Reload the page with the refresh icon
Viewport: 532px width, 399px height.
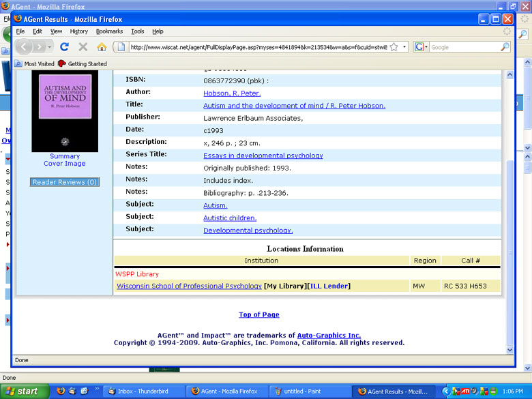(65, 47)
